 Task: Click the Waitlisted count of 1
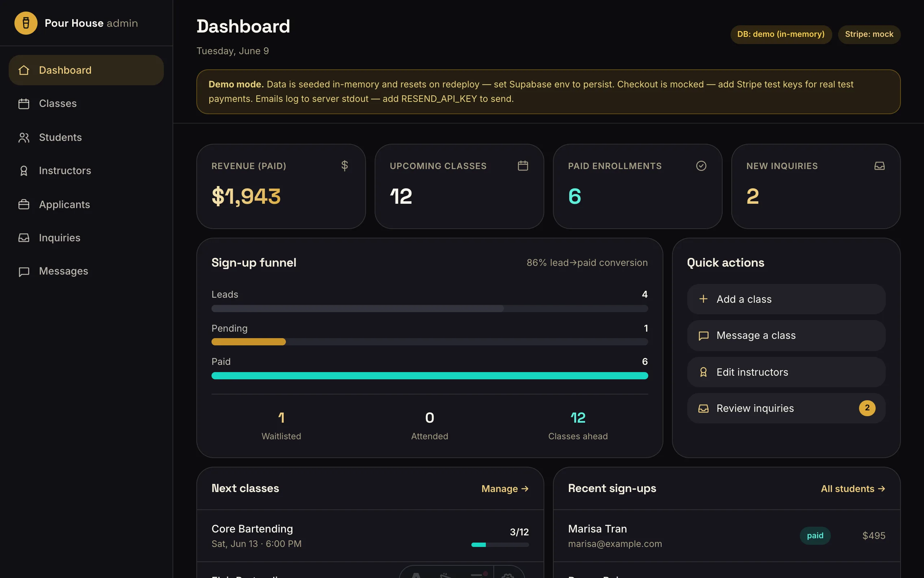coord(282,418)
